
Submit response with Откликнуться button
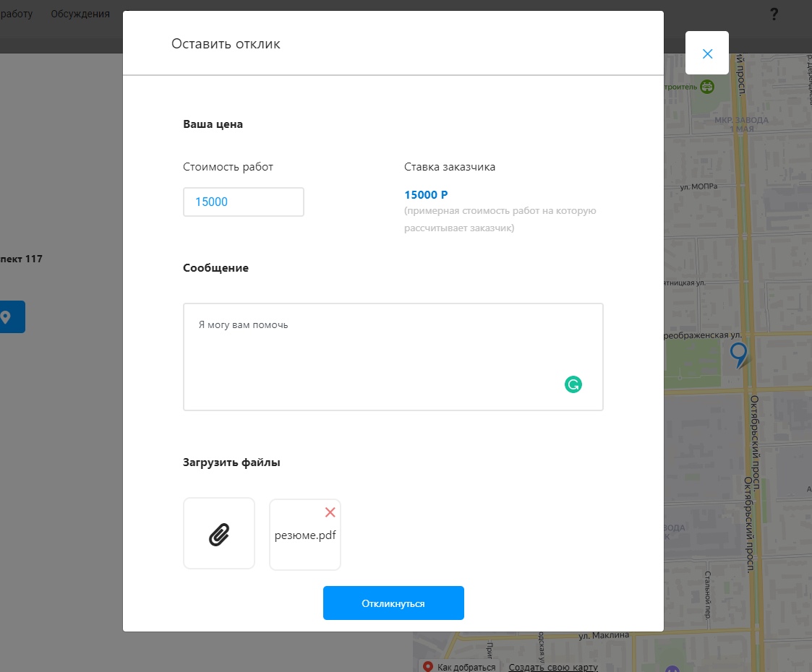click(x=393, y=603)
